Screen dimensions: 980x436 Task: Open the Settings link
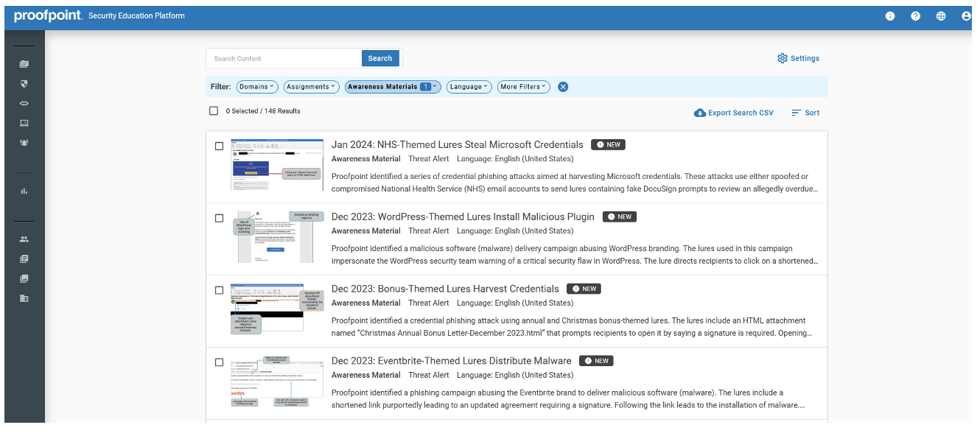(805, 58)
